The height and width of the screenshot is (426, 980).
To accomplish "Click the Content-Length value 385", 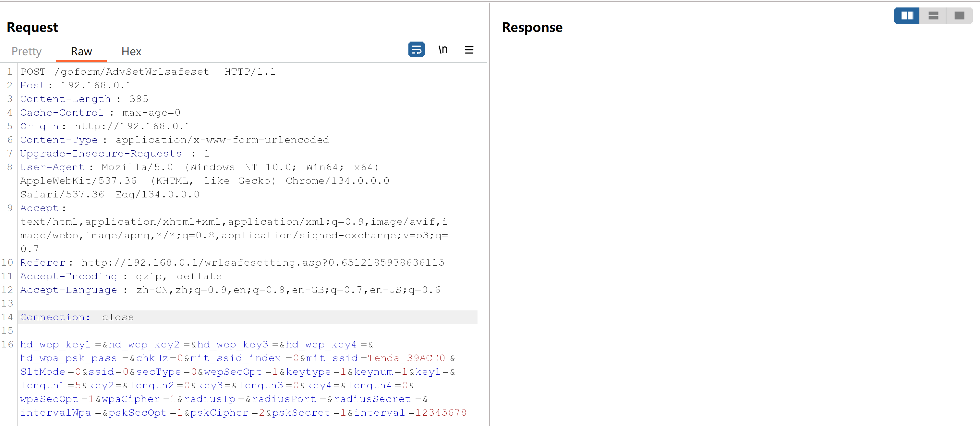I will pyautogui.click(x=139, y=99).
